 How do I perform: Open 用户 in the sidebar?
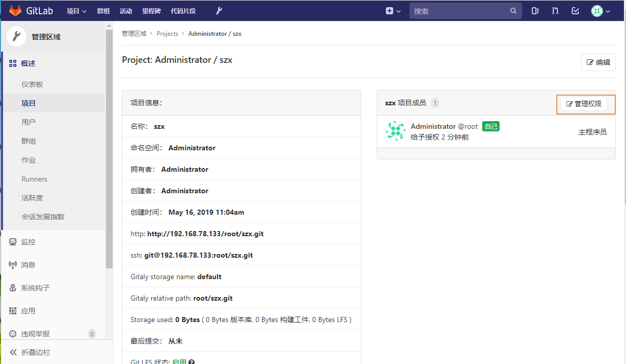[x=29, y=122]
